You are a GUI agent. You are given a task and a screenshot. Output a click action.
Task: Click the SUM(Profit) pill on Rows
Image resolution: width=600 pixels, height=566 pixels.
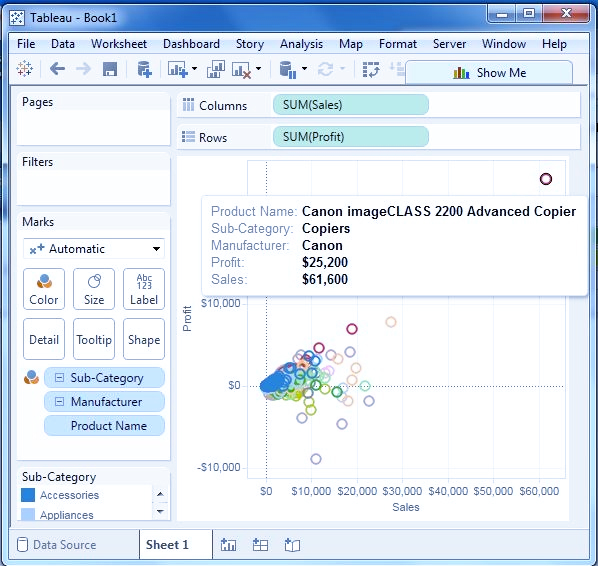351,137
